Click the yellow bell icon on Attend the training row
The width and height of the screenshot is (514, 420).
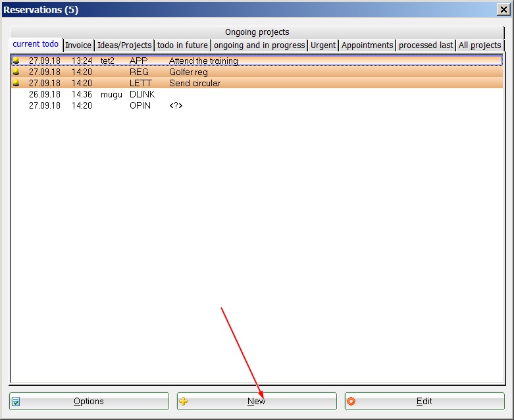coord(16,61)
